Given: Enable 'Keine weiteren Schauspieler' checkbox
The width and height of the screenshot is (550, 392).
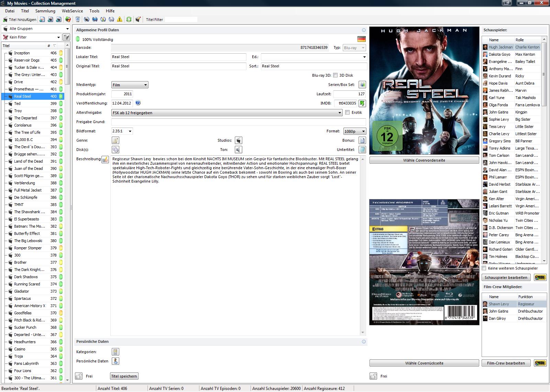Looking at the screenshot, I should (484, 268).
